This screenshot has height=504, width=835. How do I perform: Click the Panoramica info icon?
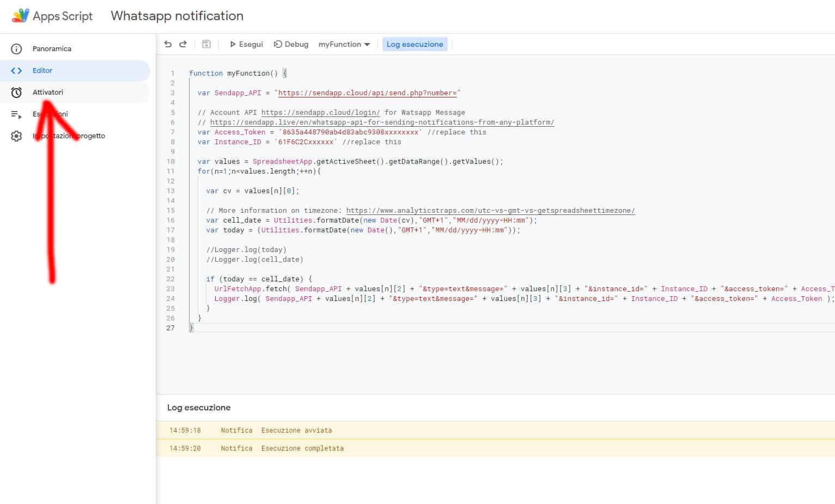tap(16, 49)
